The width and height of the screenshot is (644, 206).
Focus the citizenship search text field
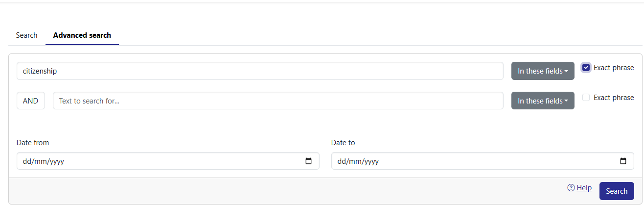pos(260,71)
